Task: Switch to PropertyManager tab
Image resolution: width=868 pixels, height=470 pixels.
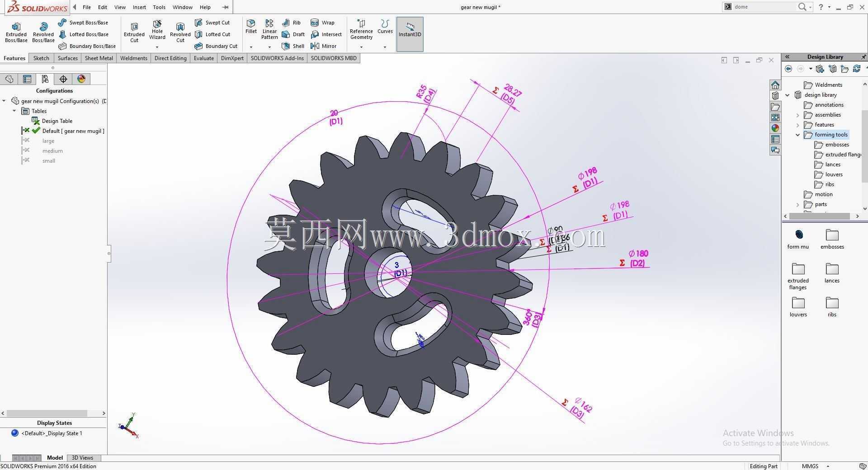Action: (x=27, y=79)
